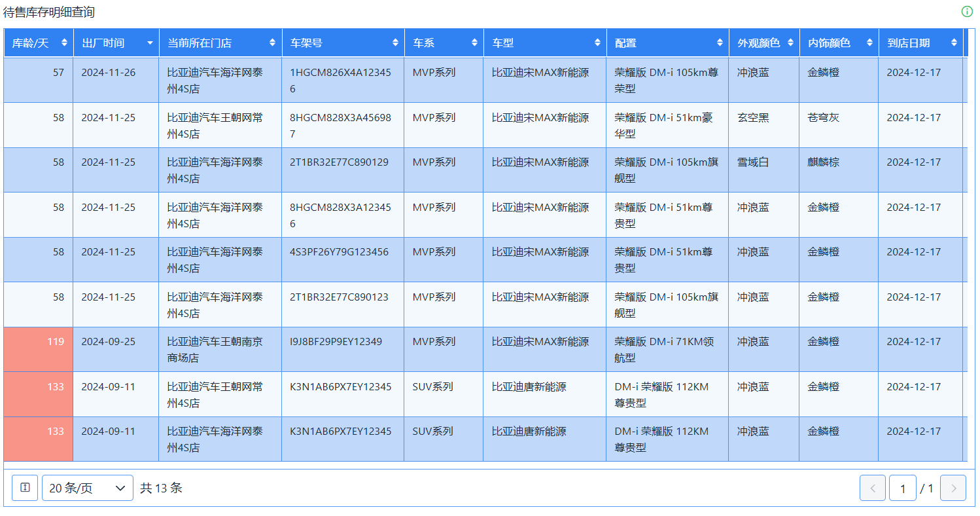Click the 待售库存明细查询 title
The height and width of the screenshot is (516, 980).
(49, 12)
